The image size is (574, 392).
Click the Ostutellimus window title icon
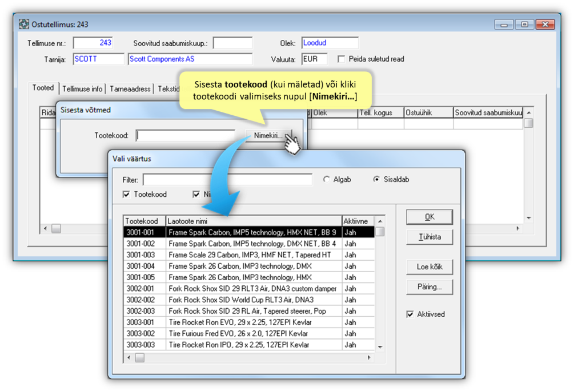[x=24, y=24]
